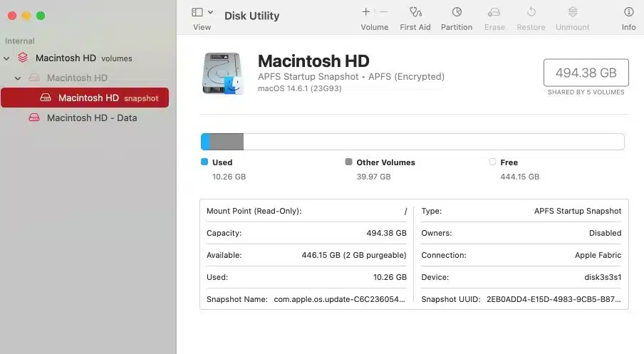Click the Restore toolbar icon
This screenshot has width=644, height=354.
coord(531,12)
